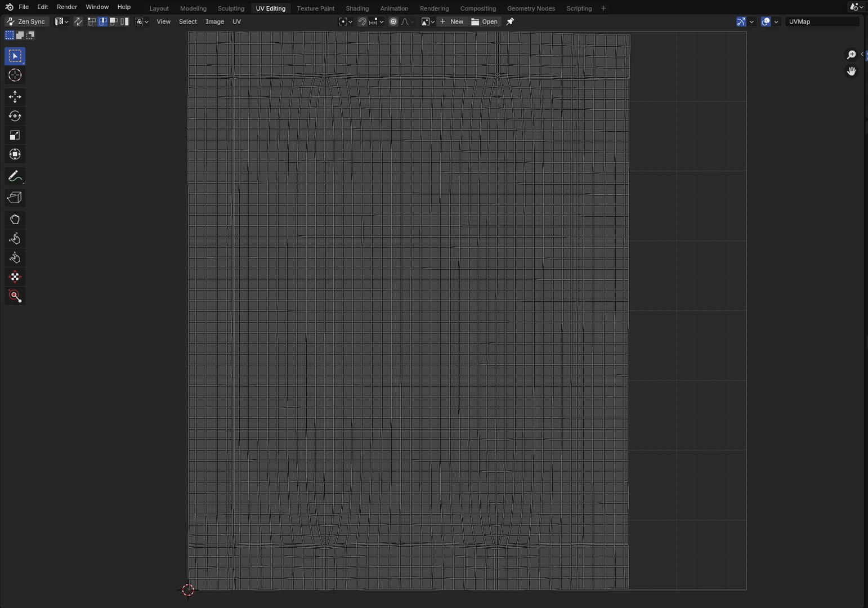Open gizmo options dropdown arrow
The width and height of the screenshot is (868, 608).
pyautogui.click(x=751, y=21)
